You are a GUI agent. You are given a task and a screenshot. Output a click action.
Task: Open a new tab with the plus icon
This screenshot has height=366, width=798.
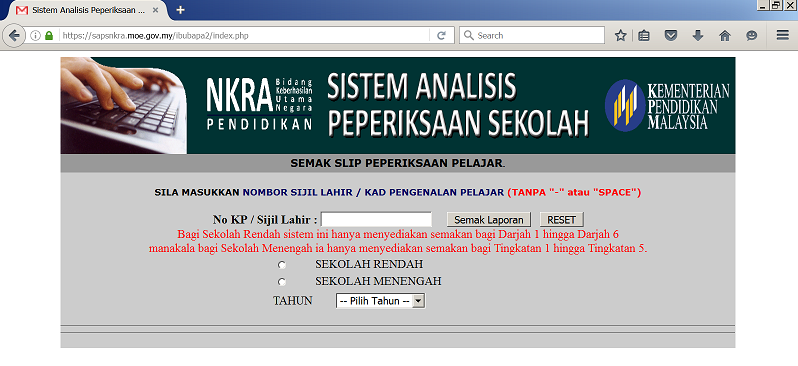coord(180,10)
